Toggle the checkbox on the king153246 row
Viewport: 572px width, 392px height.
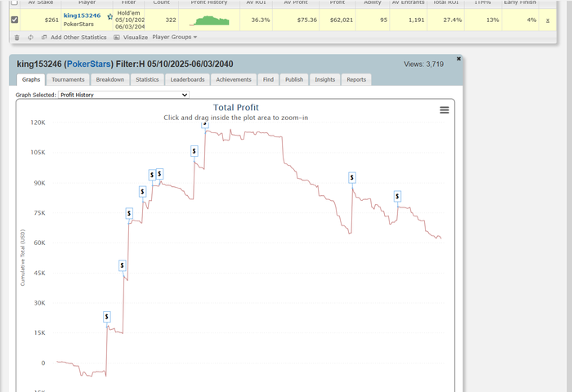tap(15, 20)
